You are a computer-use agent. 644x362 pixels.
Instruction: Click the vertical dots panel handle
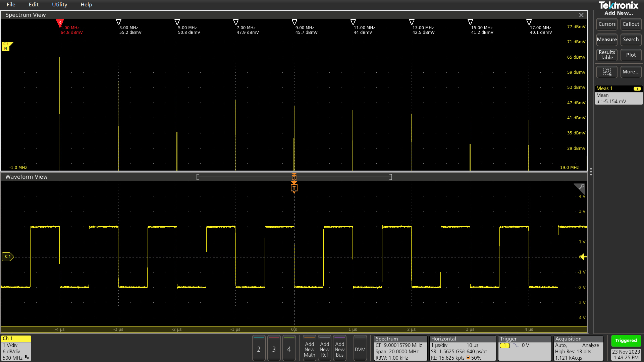pos(591,172)
